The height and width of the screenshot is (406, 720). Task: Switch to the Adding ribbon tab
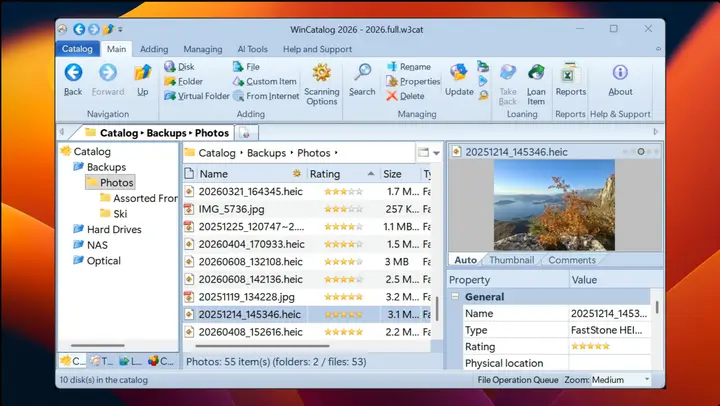click(154, 49)
